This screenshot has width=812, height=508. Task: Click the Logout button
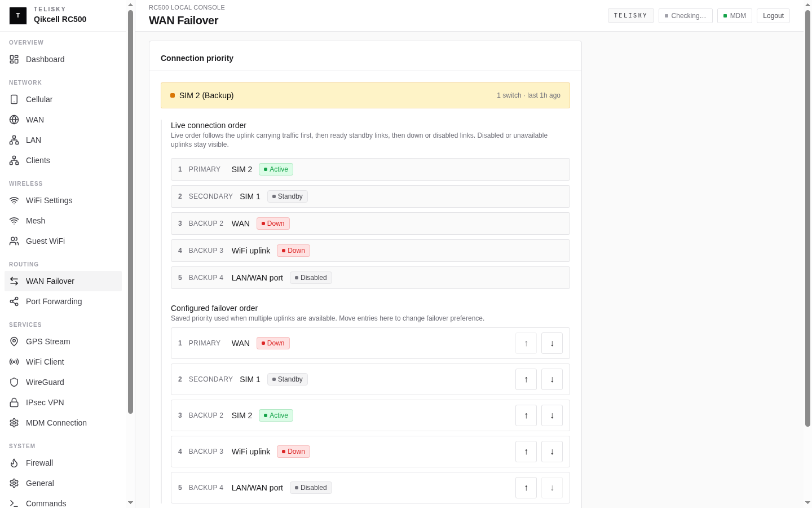click(x=773, y=16)
